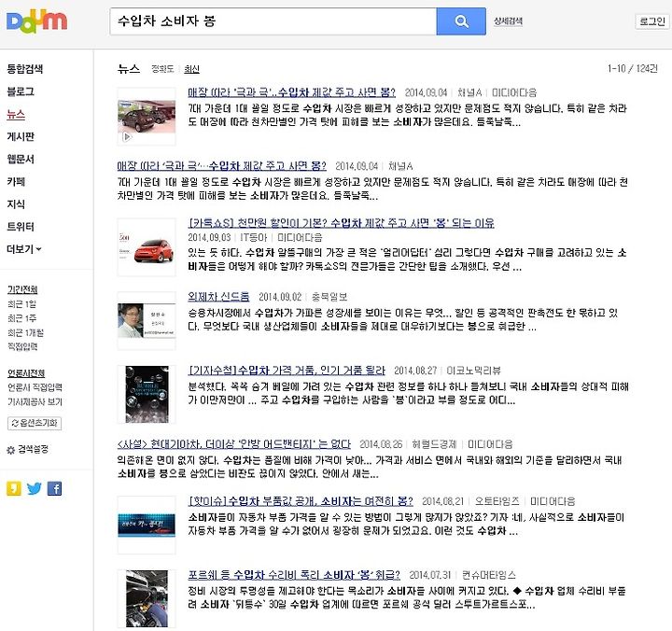Select 통합검색 in the sidebar

coord(25,68)
